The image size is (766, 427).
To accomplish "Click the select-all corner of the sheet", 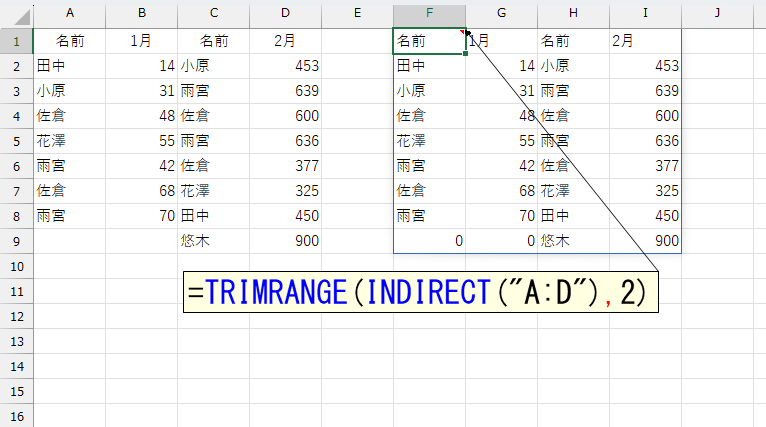I will point(16,13).
